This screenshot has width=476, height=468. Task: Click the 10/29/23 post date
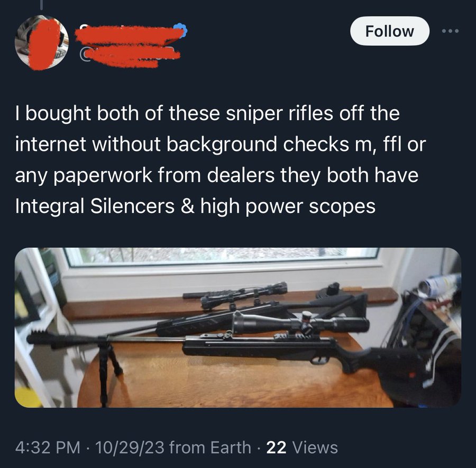point(130,447)
